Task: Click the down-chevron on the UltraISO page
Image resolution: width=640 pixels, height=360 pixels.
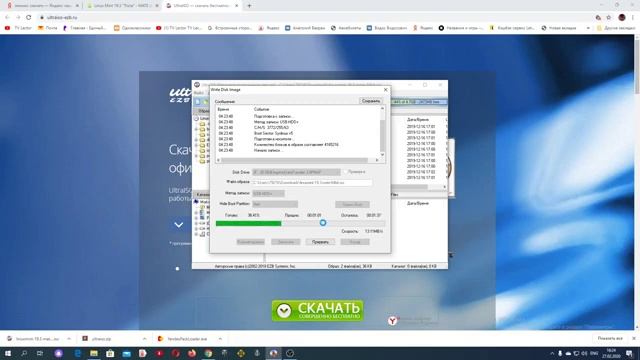Action: 178,225
